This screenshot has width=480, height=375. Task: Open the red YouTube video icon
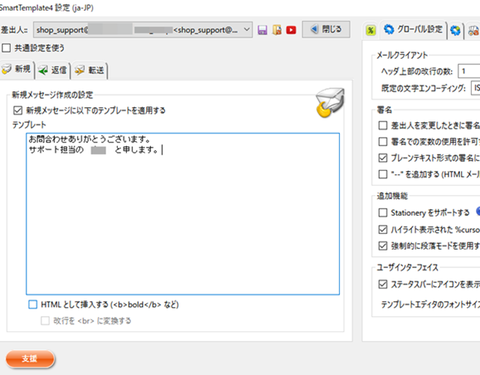[x=291, y=30]
